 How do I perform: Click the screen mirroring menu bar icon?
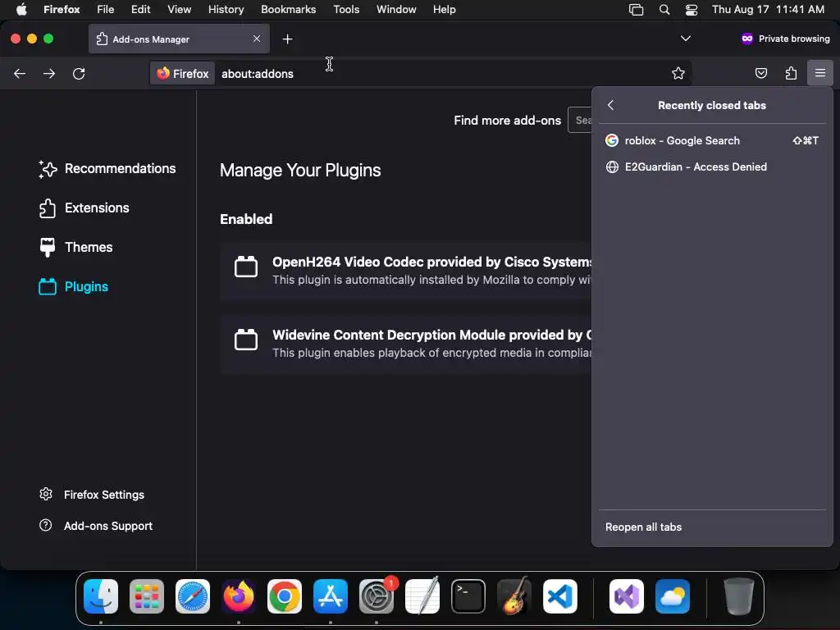[x=636, y=9]
